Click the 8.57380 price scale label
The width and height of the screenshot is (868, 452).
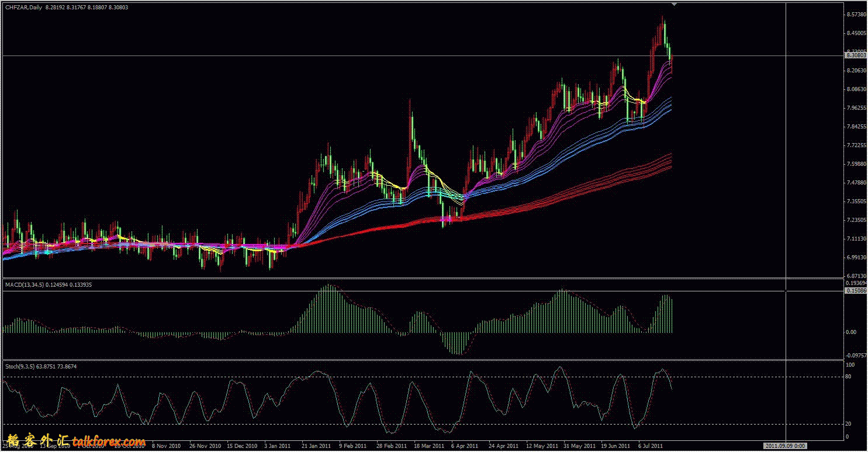(856, 15)
